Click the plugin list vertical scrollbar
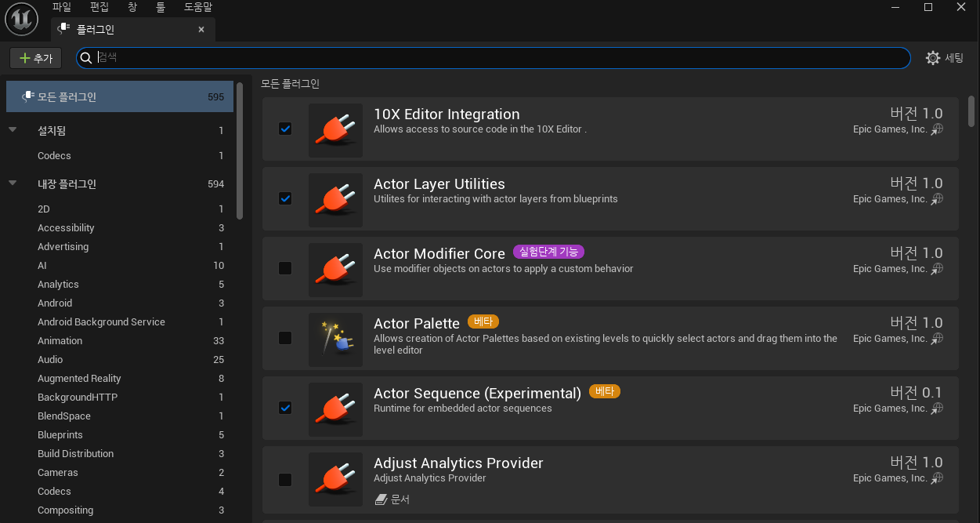This screenshot has height=523, width=980. [971, 110]
